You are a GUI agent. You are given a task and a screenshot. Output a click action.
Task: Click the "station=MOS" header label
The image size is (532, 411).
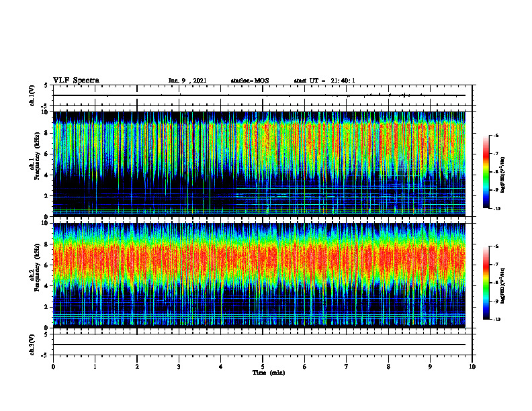tap(250, 81)
